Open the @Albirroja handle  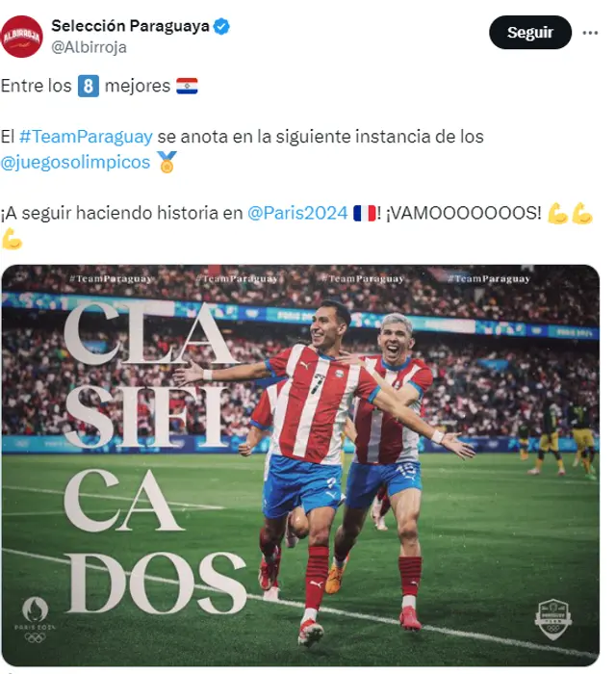tap(89, 47)
